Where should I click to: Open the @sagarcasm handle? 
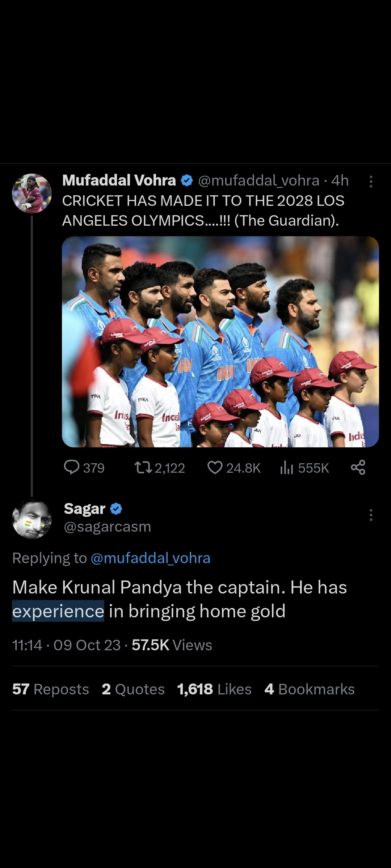coord(108,527)
